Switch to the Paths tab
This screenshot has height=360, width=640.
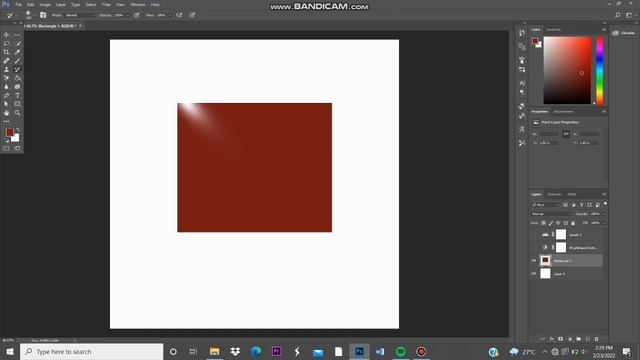click(x=572, y=194)
